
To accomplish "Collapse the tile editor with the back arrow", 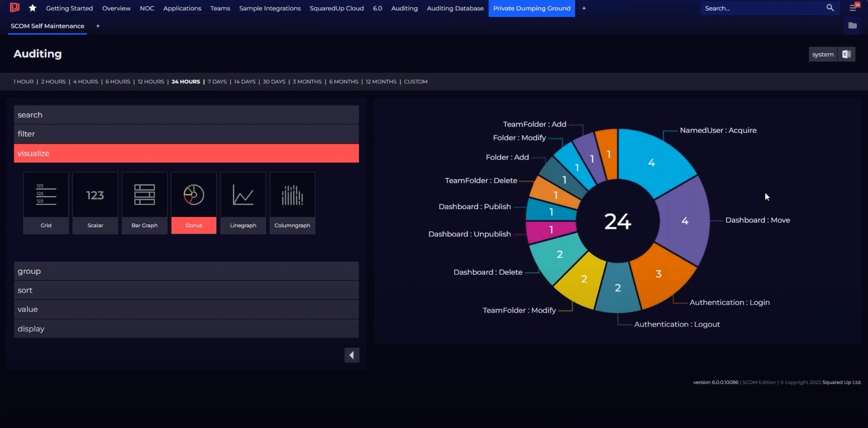I will (351, 355).
